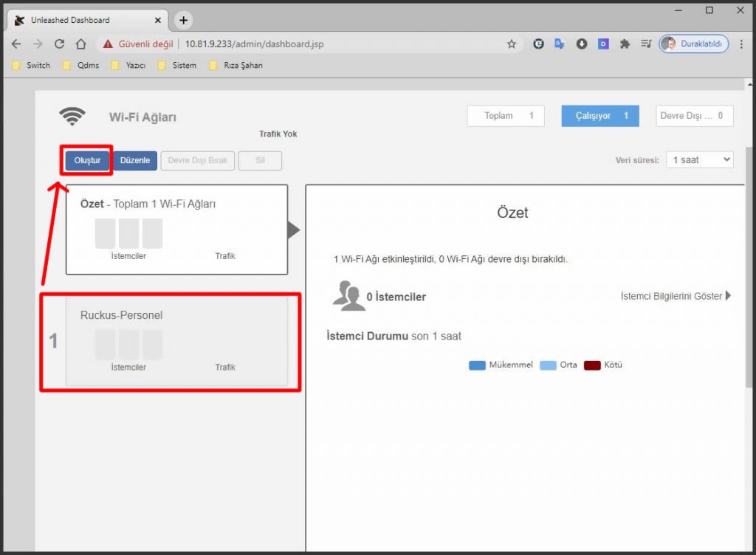The width and height of the screenshot is (756, 555).
Task: Select the Özet summary card
Action: [177, 230]
